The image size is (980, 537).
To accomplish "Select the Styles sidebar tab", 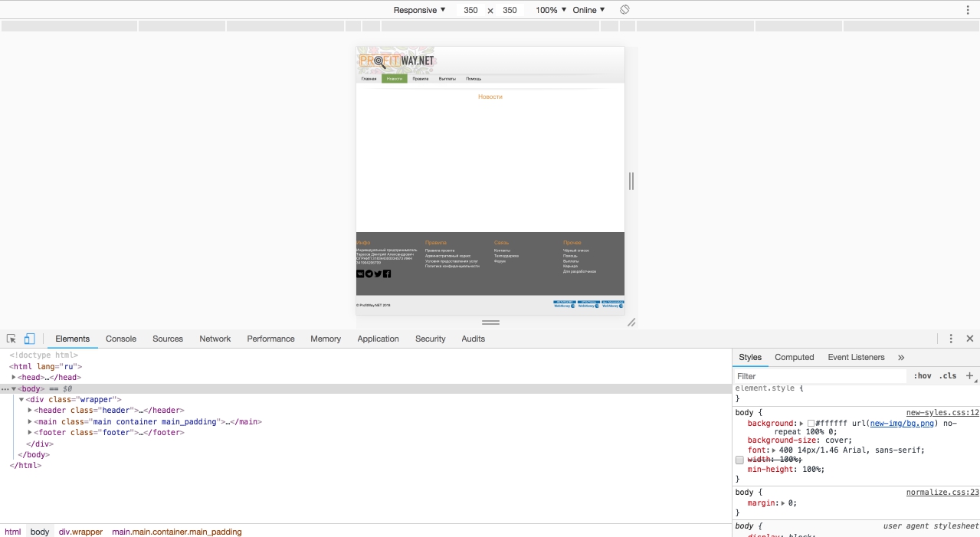I will pyautogui.click(x=750, y=357).
